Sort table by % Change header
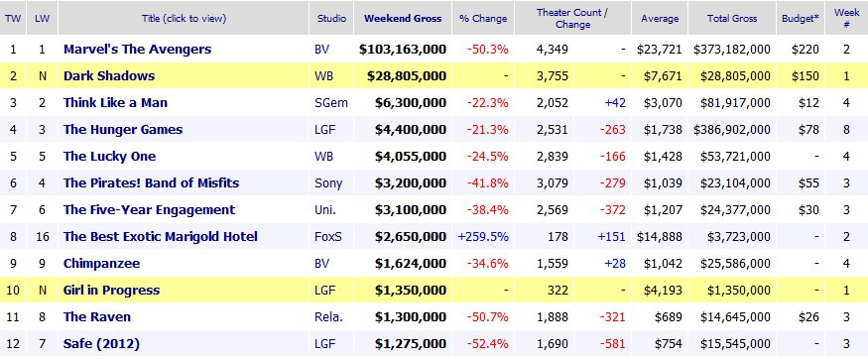Viewport: 868px width, 359px height. [x=483, y=18]
